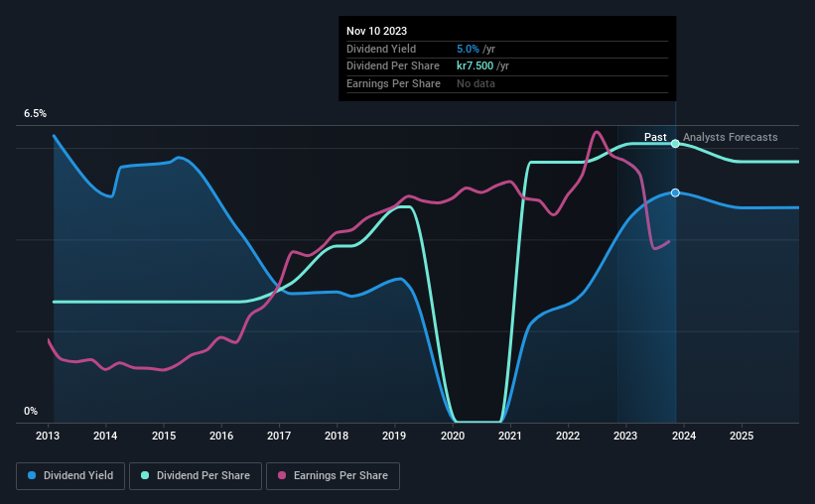Click the teal Dividend Per Share legend dot
This screenshot has width=815, height=504.
click(145, 475)
